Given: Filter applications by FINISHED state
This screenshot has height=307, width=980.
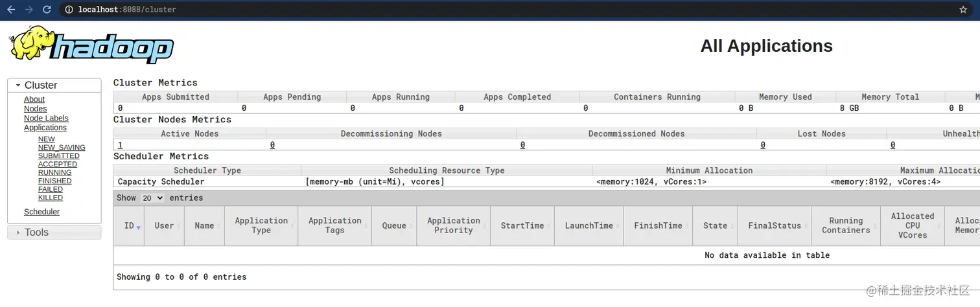Looking at the screenshot, I should pos(55,181).
